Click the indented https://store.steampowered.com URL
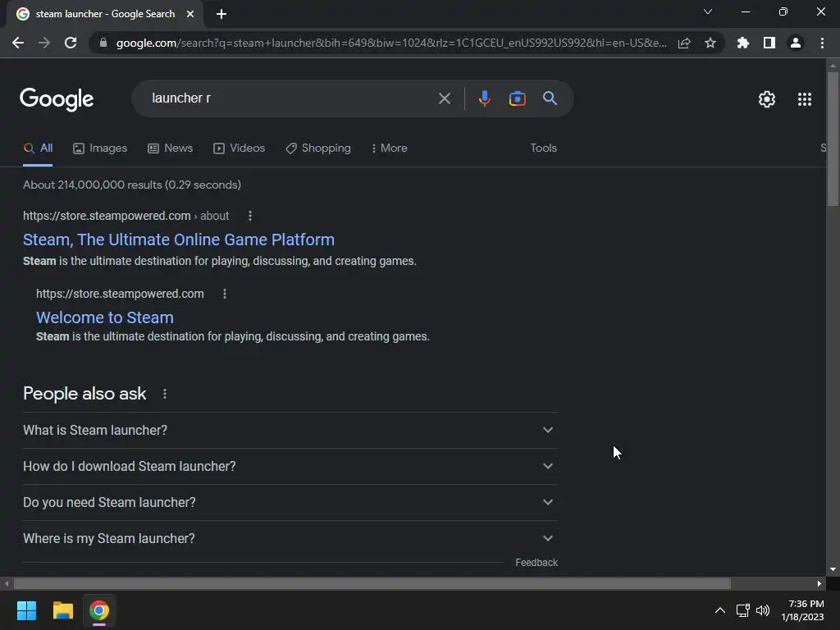 tap(120, 294)
